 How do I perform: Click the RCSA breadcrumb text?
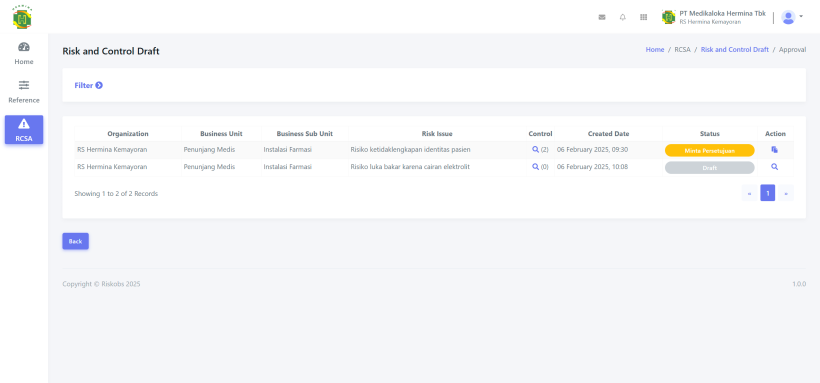682,50
